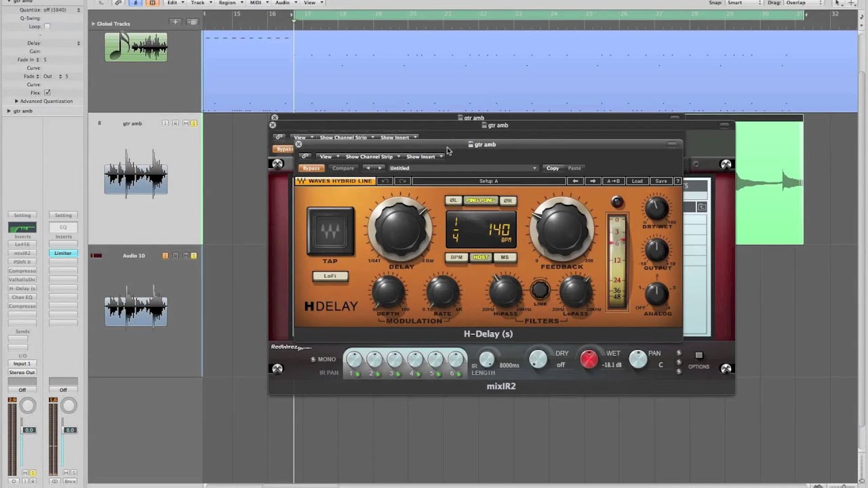This screenshot has width=868, height=488.
Task: Click the Load preset button
Action: (x=637, y=181)
